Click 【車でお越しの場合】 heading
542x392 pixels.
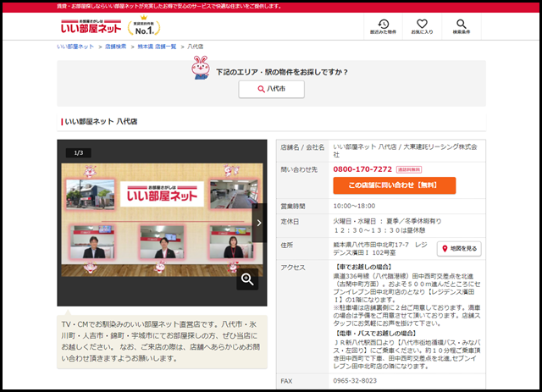[x=363, y=267]
